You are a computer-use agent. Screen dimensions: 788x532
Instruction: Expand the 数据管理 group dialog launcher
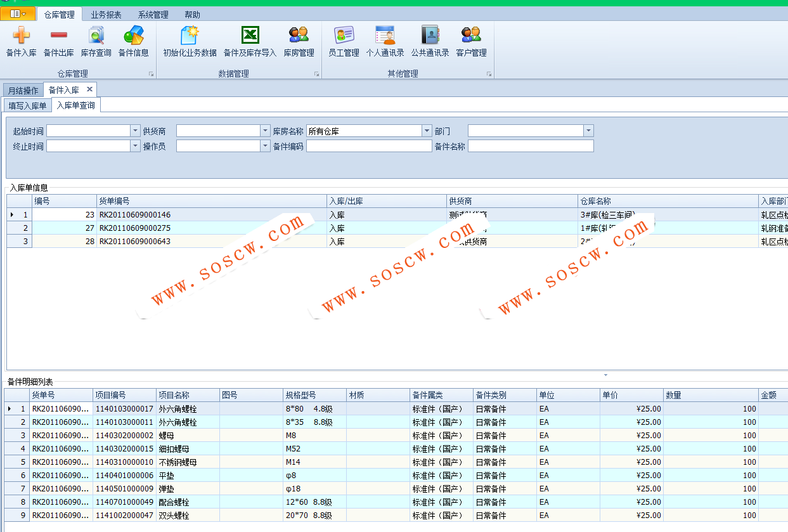tap(316, 74)
